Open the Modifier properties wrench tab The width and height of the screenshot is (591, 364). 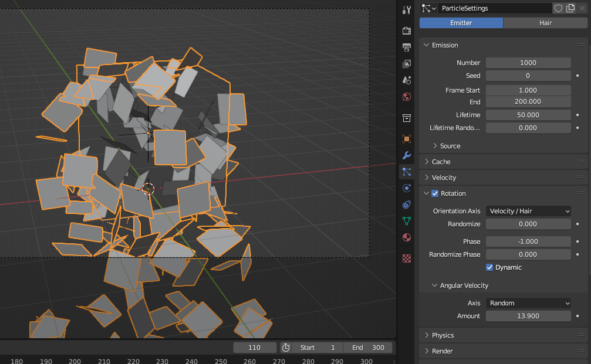pyautogui.click(x=406, y=155)
